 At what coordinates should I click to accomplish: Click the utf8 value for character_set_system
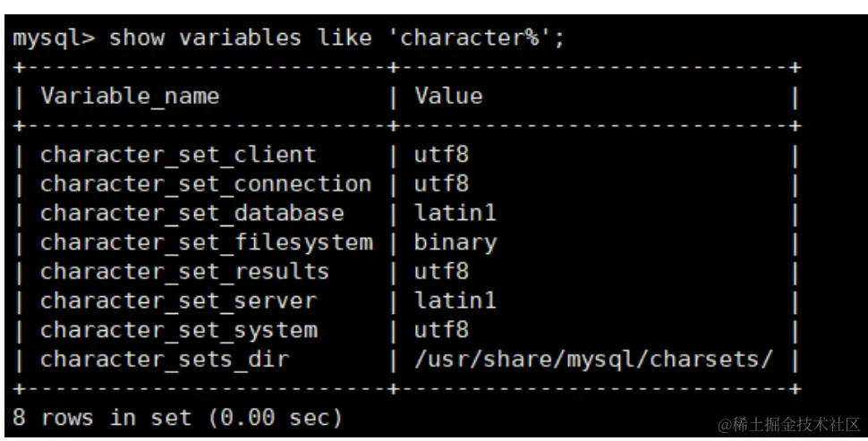click(441, 330)
